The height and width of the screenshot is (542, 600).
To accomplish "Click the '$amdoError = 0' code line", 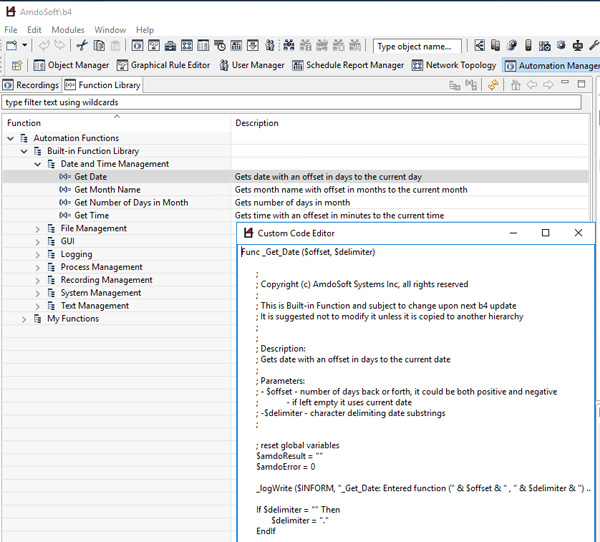I will coord(286,467).
